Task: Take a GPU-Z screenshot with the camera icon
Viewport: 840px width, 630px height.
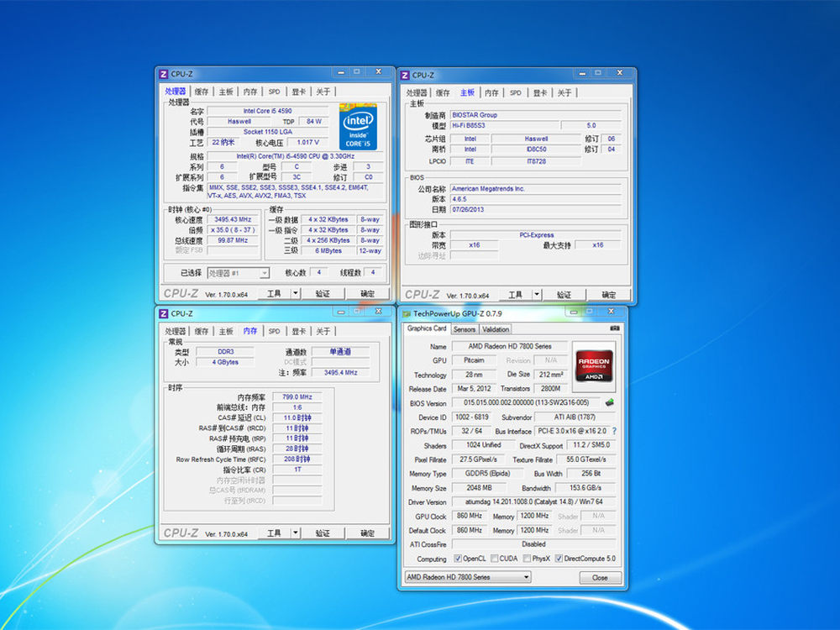Action: pos(615,328)
